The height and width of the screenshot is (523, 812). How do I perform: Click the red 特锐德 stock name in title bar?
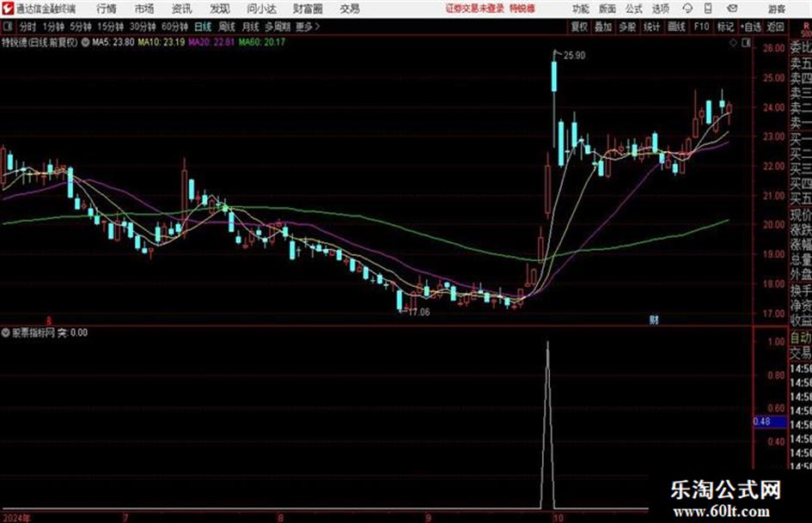(522, 9)
